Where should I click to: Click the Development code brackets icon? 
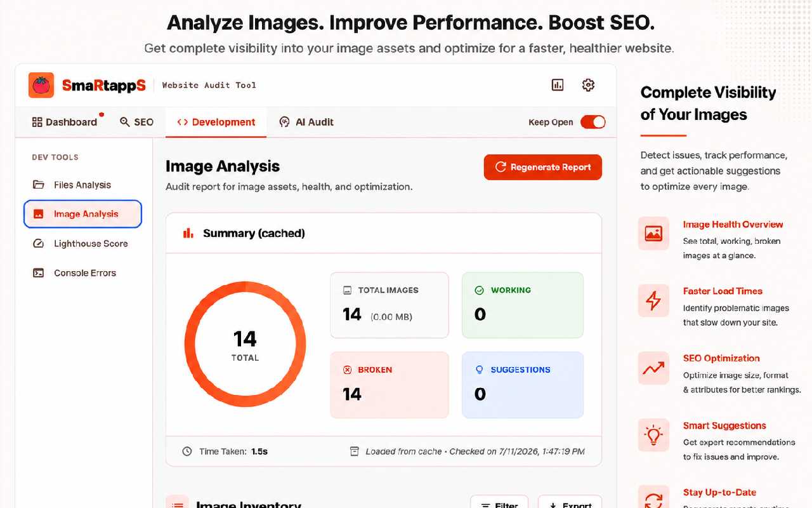pos(183,122)
